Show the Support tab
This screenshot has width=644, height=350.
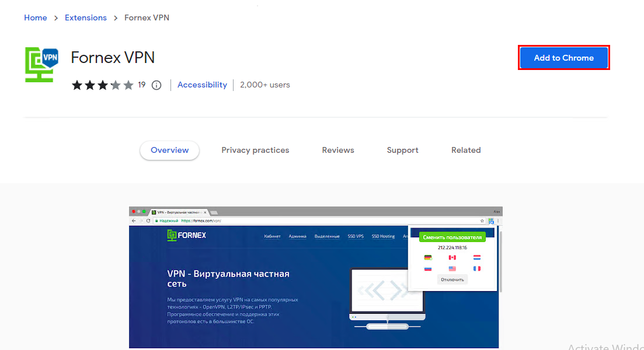[x=402, y=150]
